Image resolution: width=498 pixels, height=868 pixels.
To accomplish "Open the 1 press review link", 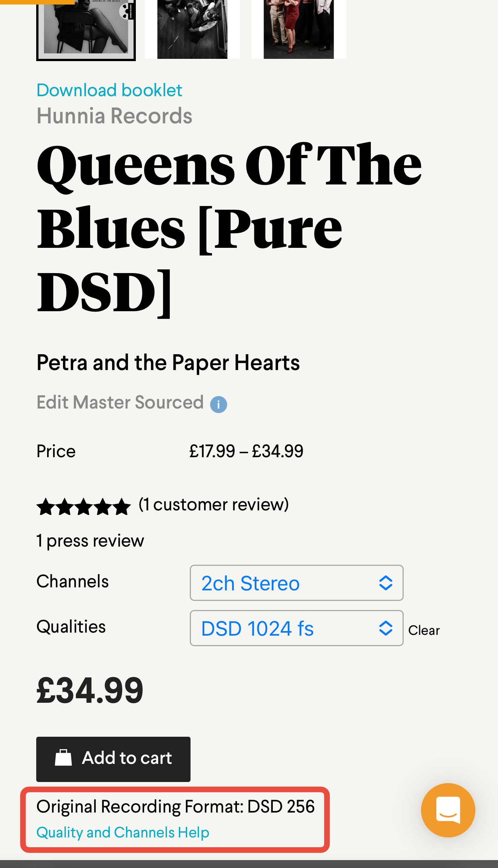I will click(90, 541).
